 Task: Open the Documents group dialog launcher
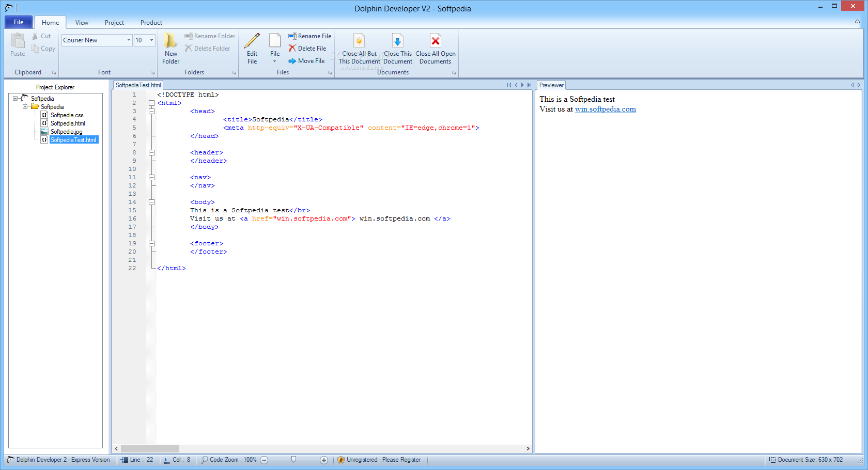coord(454,73)
